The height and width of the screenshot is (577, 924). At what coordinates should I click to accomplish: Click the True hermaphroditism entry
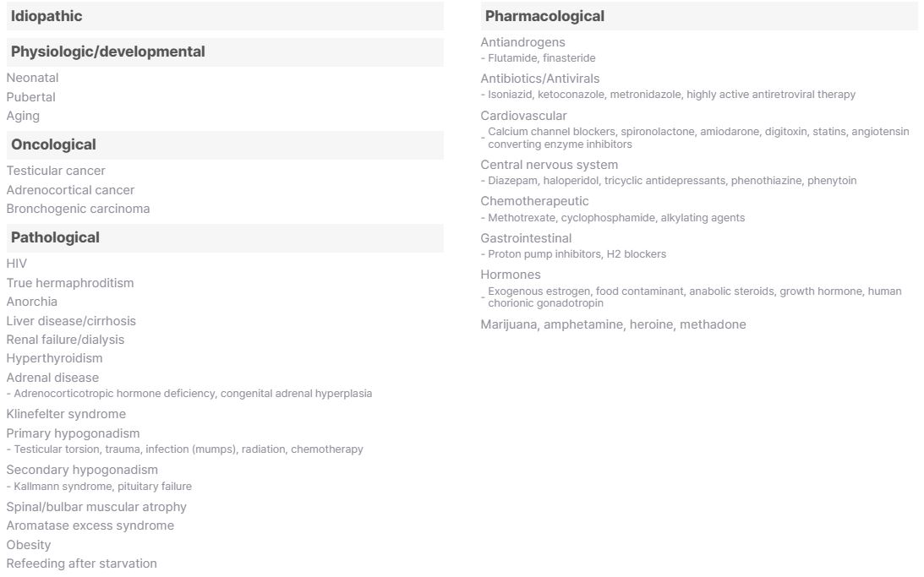[x=70, y=283]
